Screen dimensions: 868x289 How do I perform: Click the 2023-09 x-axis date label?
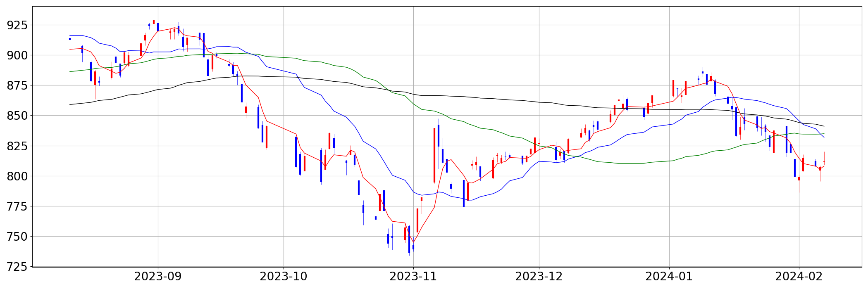158,277
